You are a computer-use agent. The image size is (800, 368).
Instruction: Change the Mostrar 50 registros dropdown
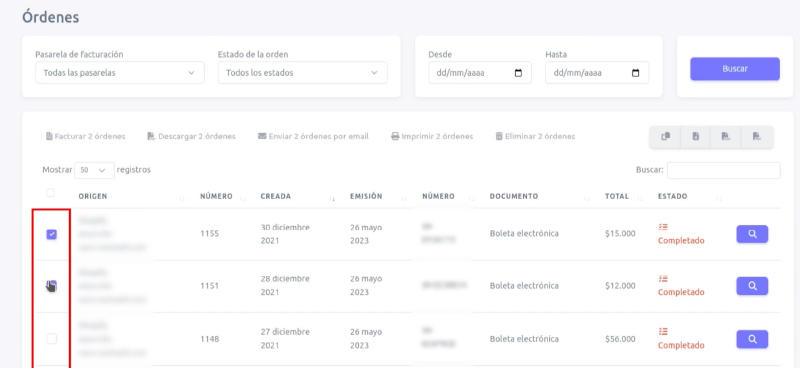[94, 170]
